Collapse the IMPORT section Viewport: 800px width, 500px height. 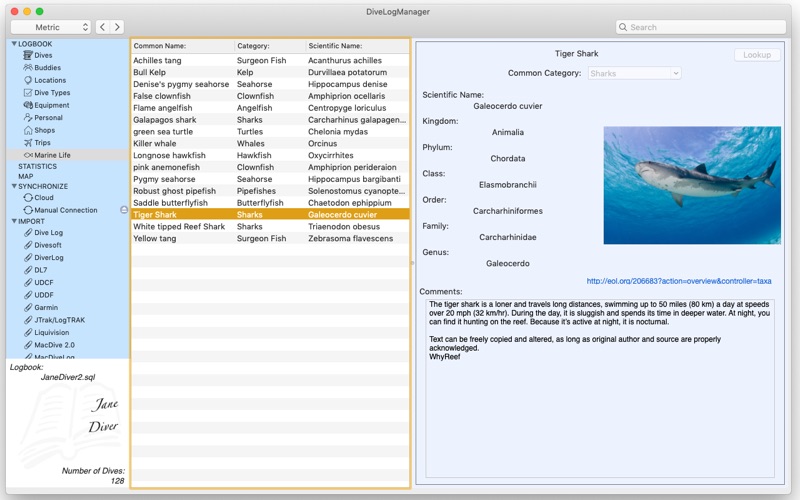pyautogui.click(x=14, y=221)
